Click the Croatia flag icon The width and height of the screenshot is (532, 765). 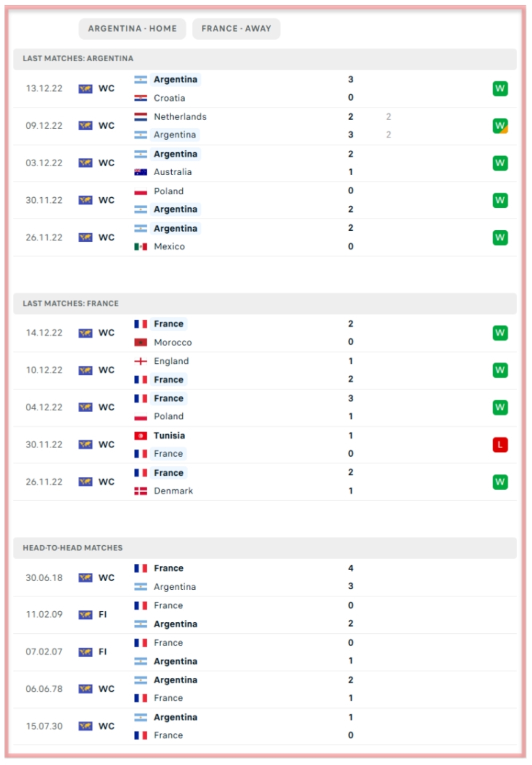141,98
